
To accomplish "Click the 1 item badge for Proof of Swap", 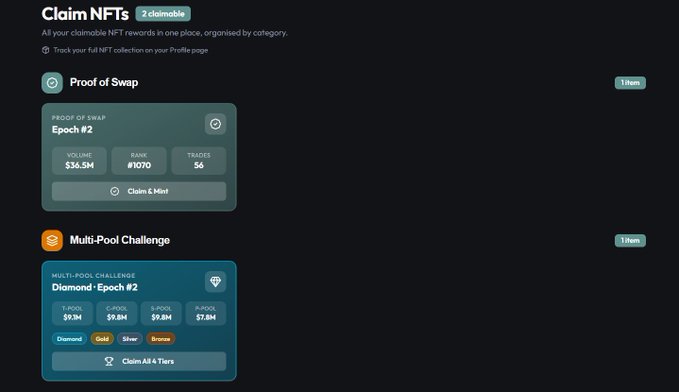I will 630,83.
